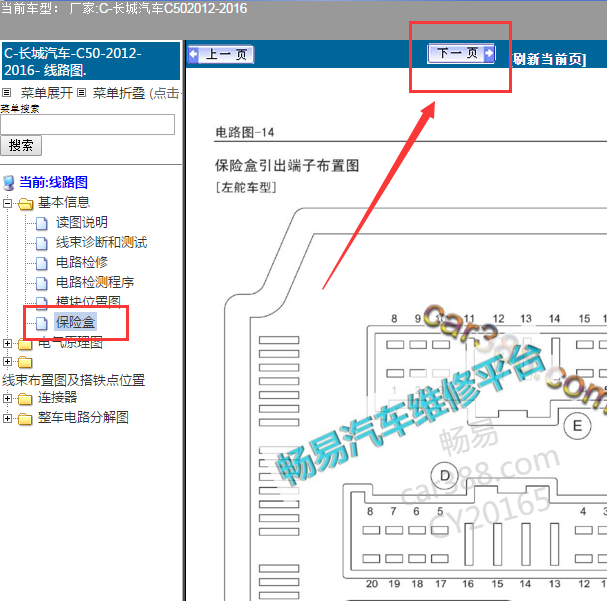Viewport: 607px width, 601px height.
Task: Click the 基本信息 folder icon
Action: click(26, 203)
